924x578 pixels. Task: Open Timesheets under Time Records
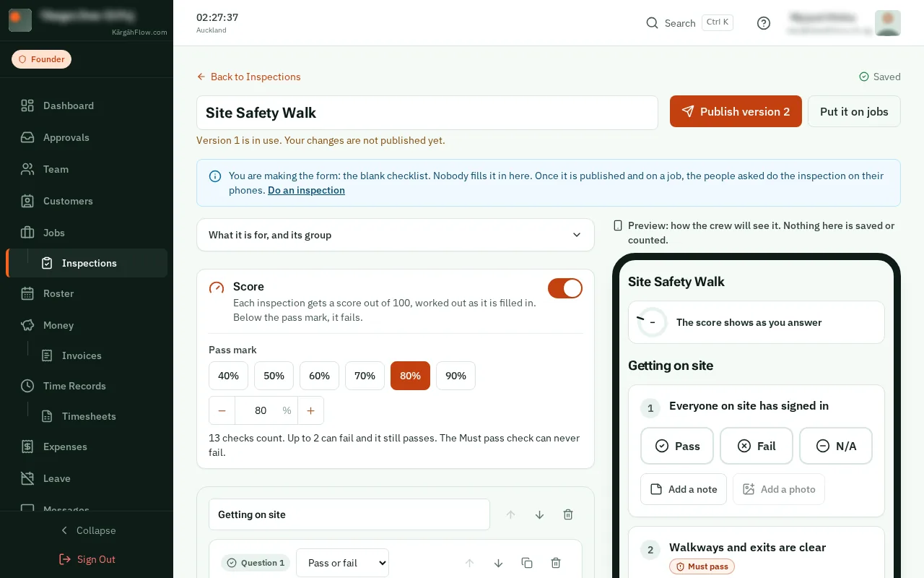tap(100, 416)
